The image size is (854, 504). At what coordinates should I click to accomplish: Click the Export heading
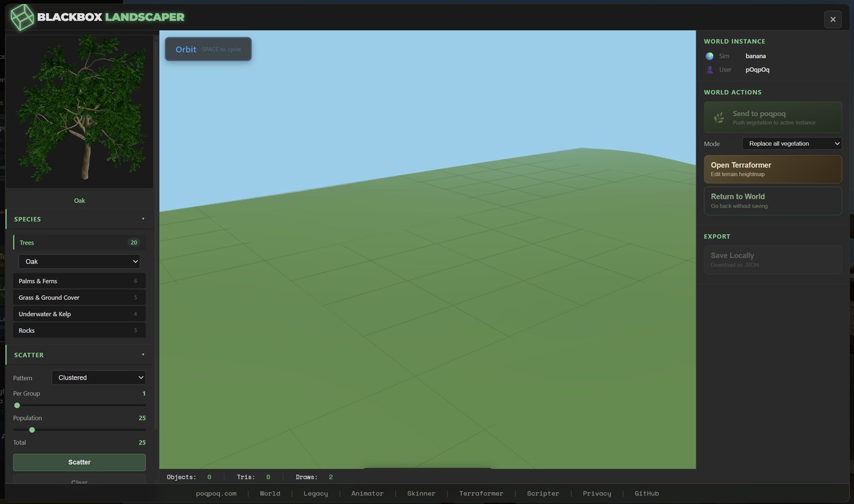pos(717,237)
